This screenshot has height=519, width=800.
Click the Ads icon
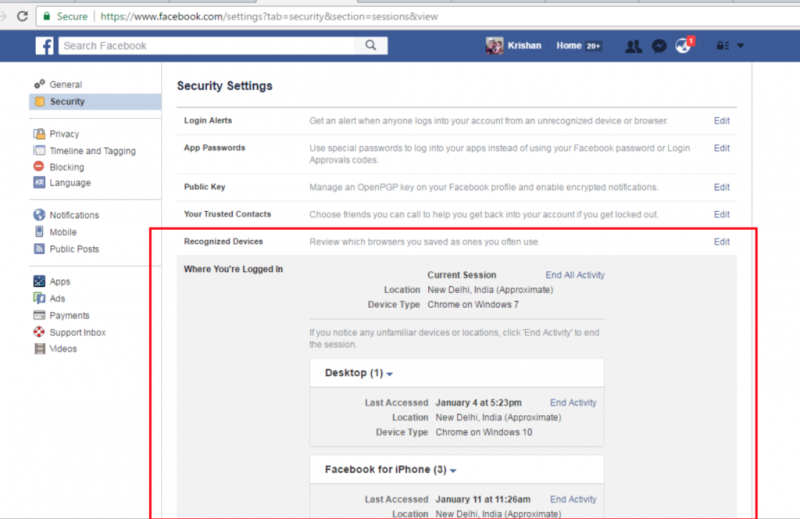pyautogui.click(x=39, y=298)
